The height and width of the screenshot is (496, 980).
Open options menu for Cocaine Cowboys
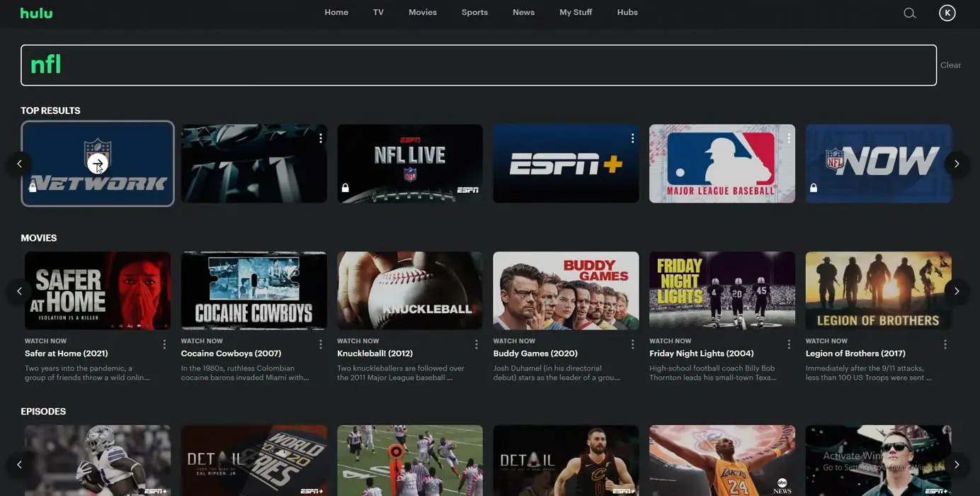[x=321, y=344]
